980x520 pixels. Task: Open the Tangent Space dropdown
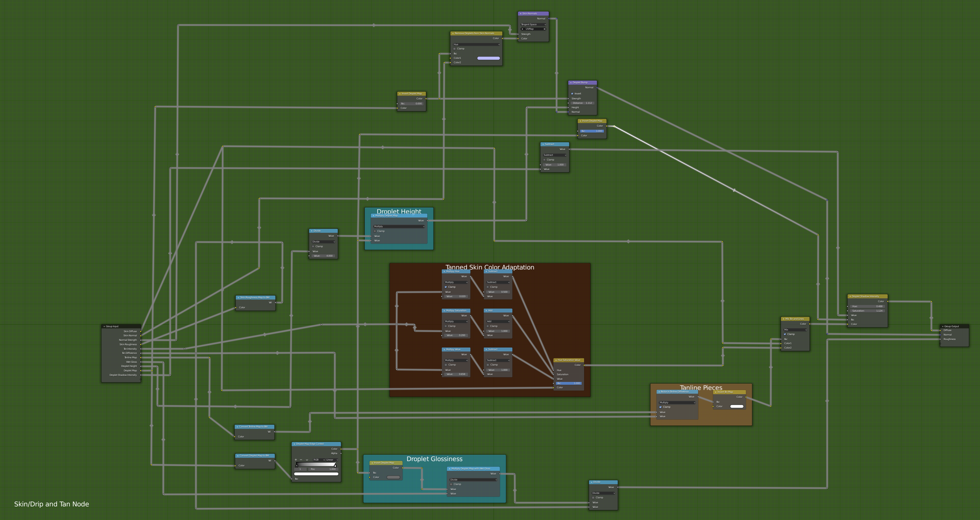(533, 24)
